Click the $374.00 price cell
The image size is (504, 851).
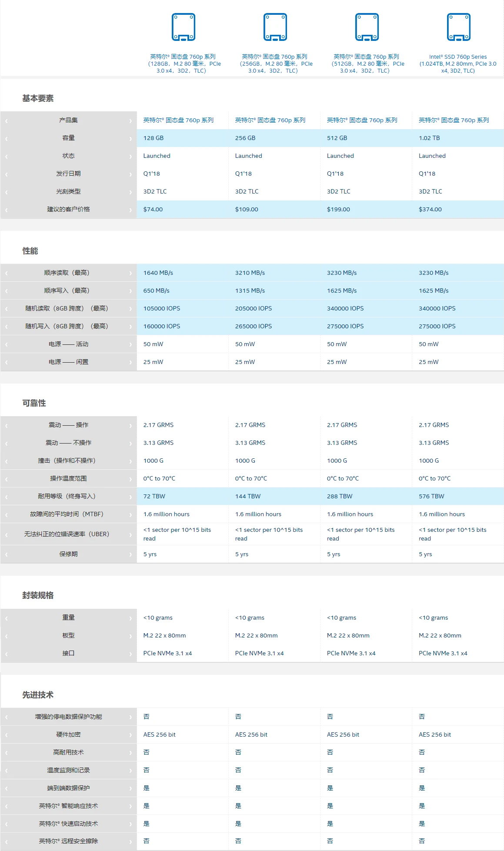tap(458, 209)
